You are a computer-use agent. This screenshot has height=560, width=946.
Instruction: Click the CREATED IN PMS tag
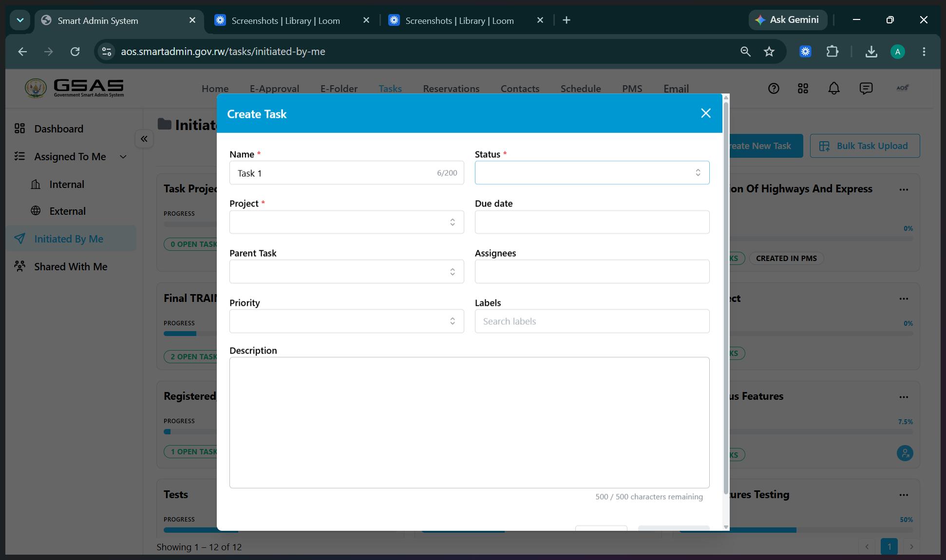786,258
